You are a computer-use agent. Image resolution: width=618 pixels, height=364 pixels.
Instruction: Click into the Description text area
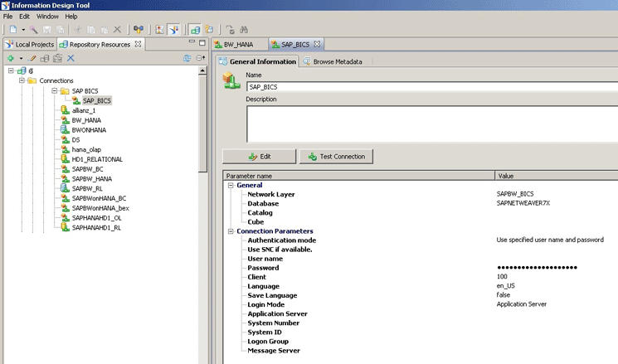pyautogui.click(x=432, y=124)
